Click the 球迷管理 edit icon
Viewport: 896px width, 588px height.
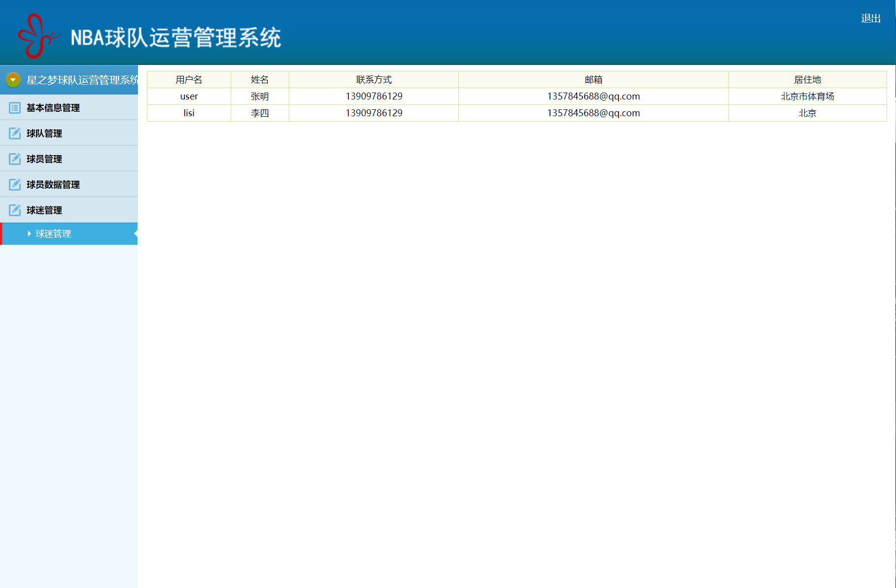pos(14,210)
